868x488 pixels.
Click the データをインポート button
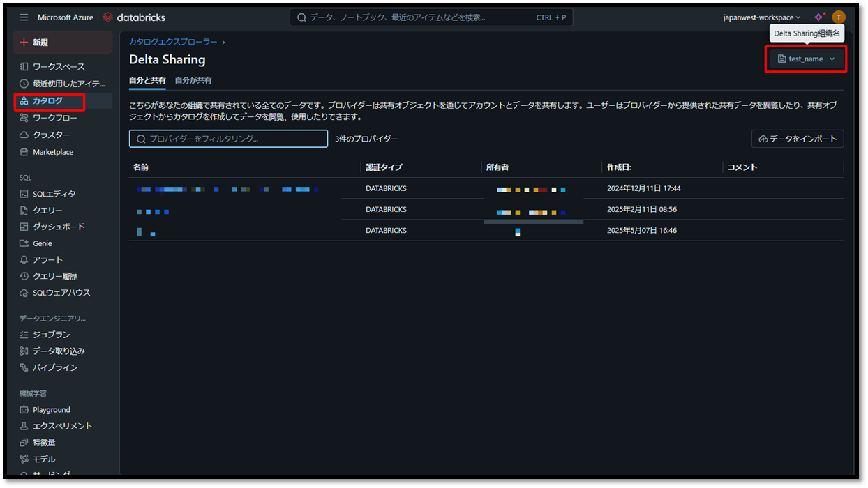(x=798, y=139)
